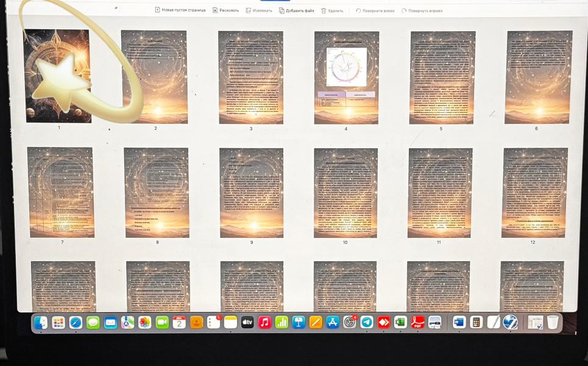Open Microsoft Word from the Dock
This screenshot has width=588, height=366.
click(x=459, y=322)
